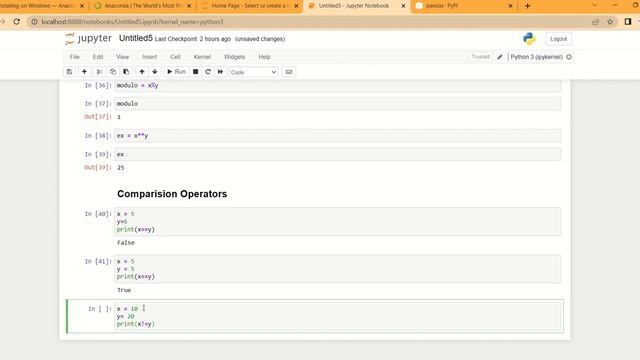Open the File menu

point(74,57)
